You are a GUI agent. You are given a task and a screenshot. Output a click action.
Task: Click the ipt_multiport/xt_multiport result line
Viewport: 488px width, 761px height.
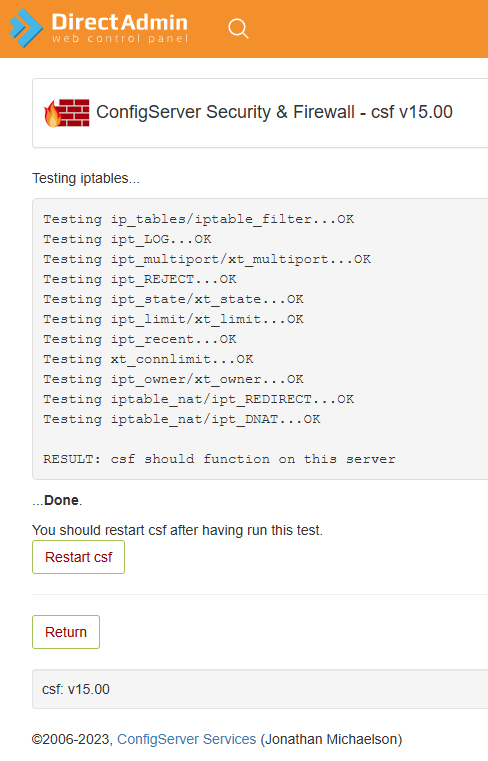click(x=207, y=259)
